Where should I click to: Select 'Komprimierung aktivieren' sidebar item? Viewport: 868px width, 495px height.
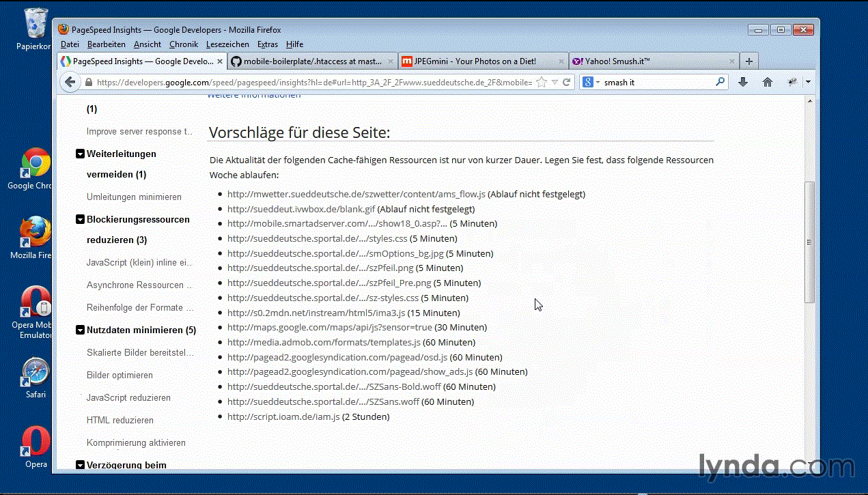(x=136, y=442)
